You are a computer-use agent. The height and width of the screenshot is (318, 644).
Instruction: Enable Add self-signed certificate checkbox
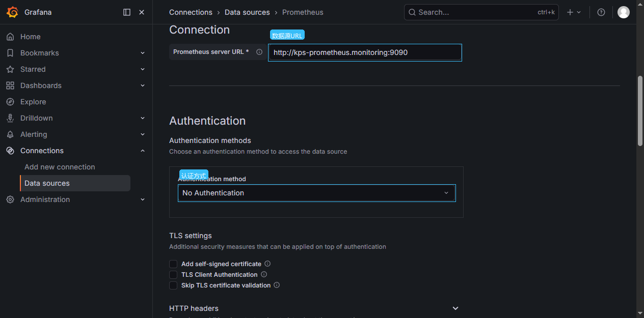click(173, 264)
